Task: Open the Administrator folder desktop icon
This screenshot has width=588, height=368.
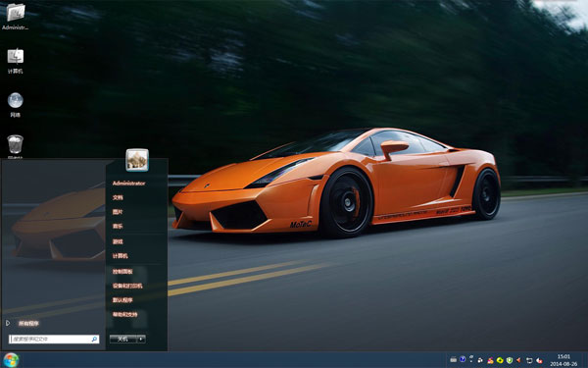Action: pos(16,16)
